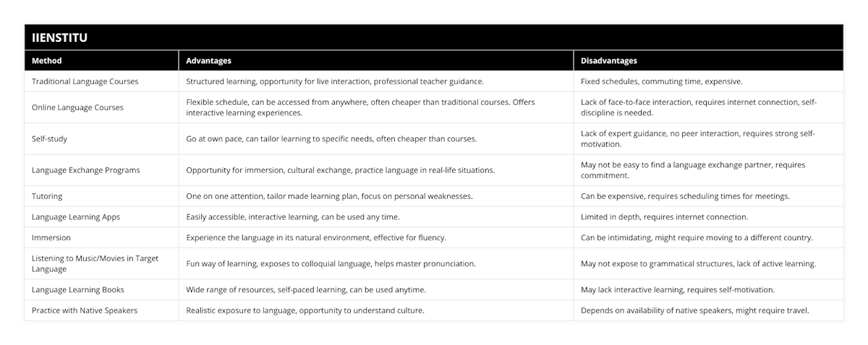The image size is (868, 345).
Task: Click the "Fixed schedules, commuting time, expensive" cell
Action: [x=661, y=82]
